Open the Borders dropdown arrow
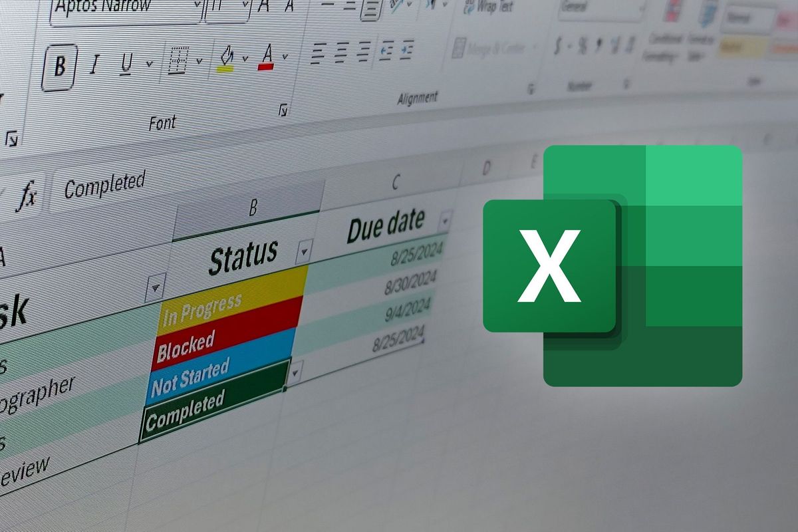This screenshot has height=532, width=798. point(199,61)
